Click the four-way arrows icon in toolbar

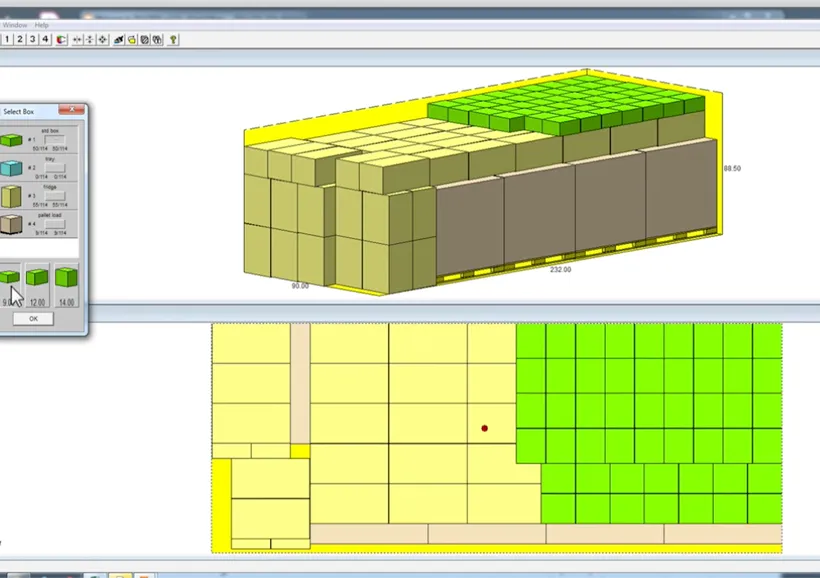[103, 39]
